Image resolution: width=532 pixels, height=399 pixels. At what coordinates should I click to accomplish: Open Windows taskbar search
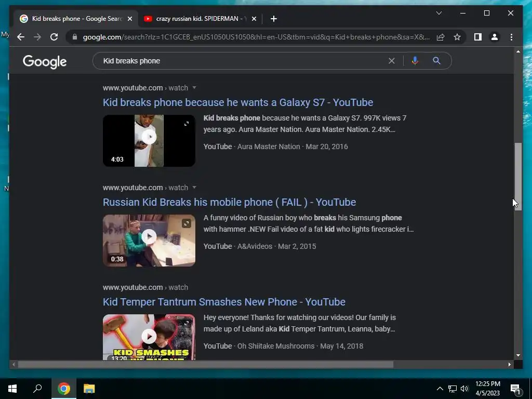(x=37, y=389)
